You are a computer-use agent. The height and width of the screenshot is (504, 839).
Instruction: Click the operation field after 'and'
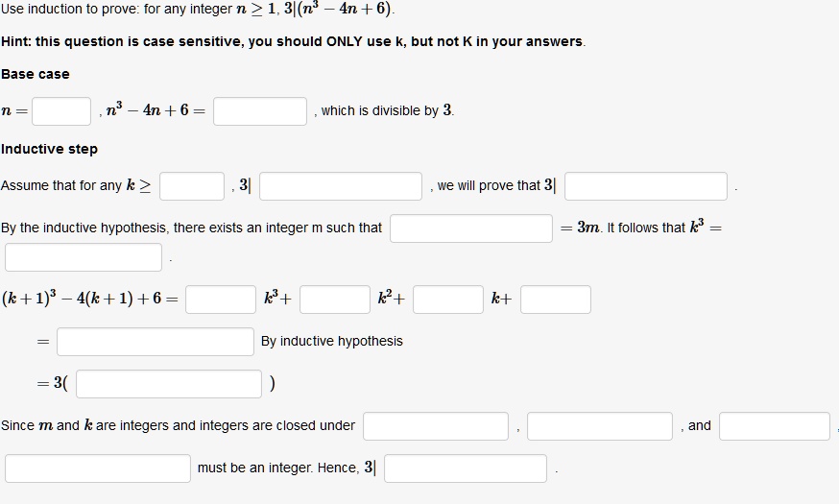[x=775, y=426]
